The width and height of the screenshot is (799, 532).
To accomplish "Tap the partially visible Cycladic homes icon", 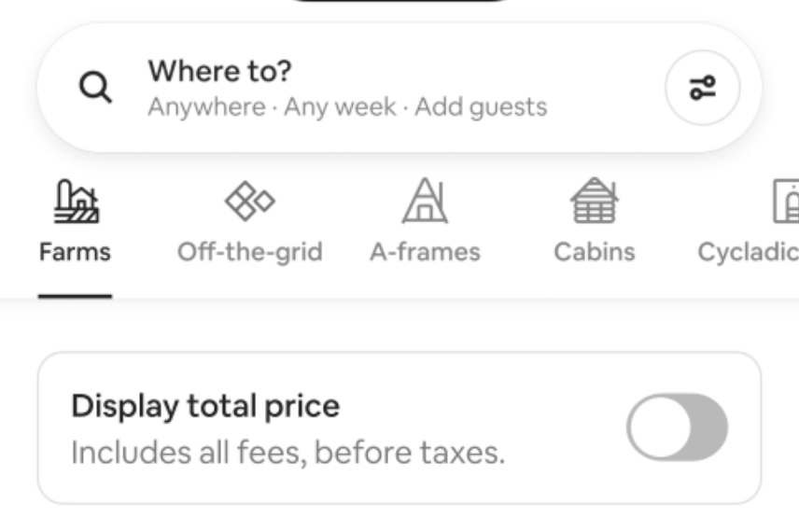I will tap(787, 201).
